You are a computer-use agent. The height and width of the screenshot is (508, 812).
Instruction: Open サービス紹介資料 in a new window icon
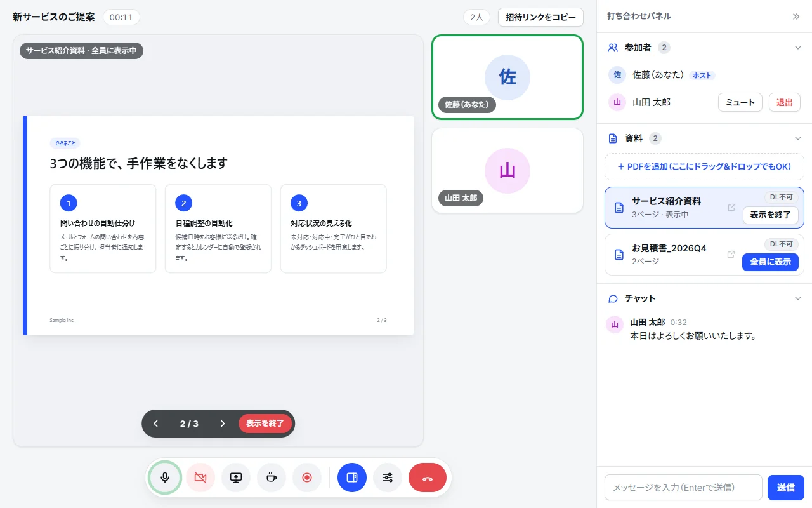click(x=731, y=208)
